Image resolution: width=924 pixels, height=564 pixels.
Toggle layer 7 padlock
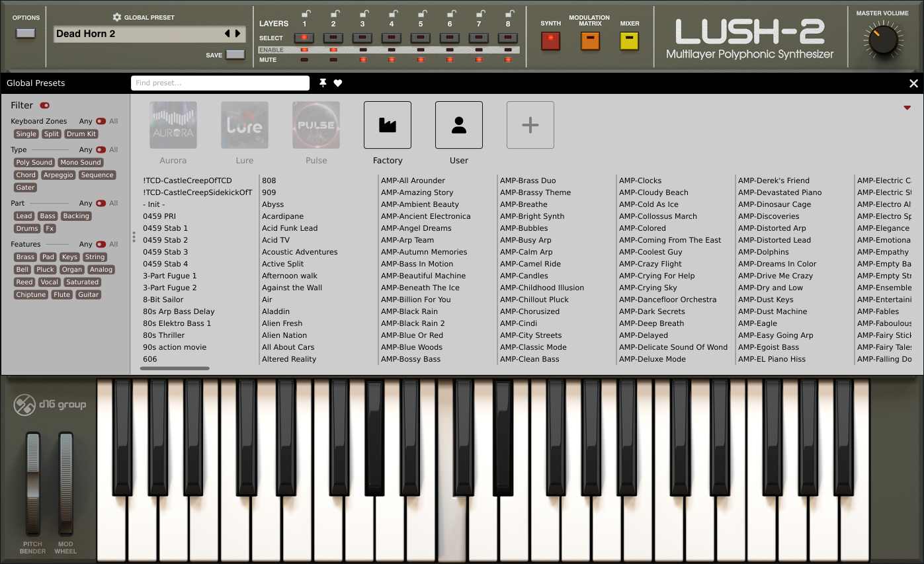tap(480, 13)
